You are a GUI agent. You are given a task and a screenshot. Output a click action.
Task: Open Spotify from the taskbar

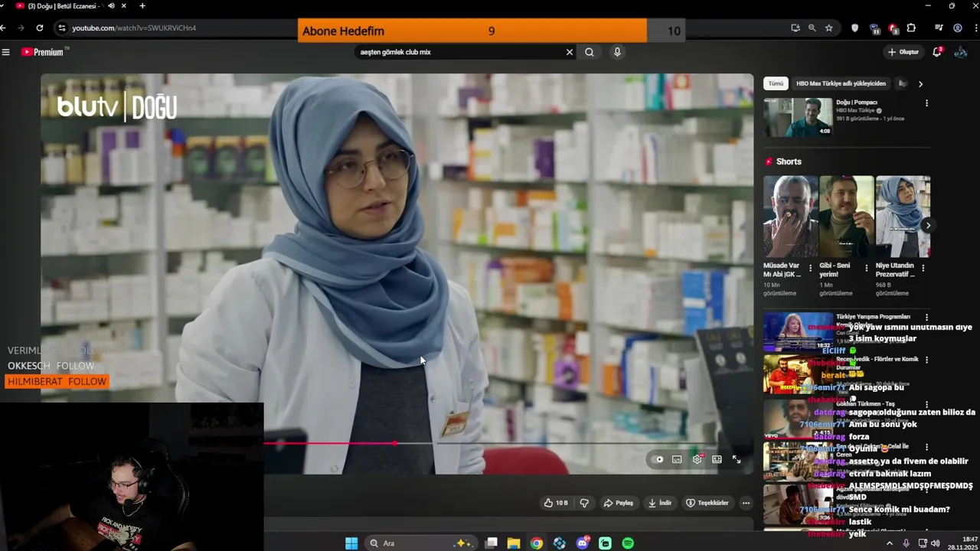point(628,543)
